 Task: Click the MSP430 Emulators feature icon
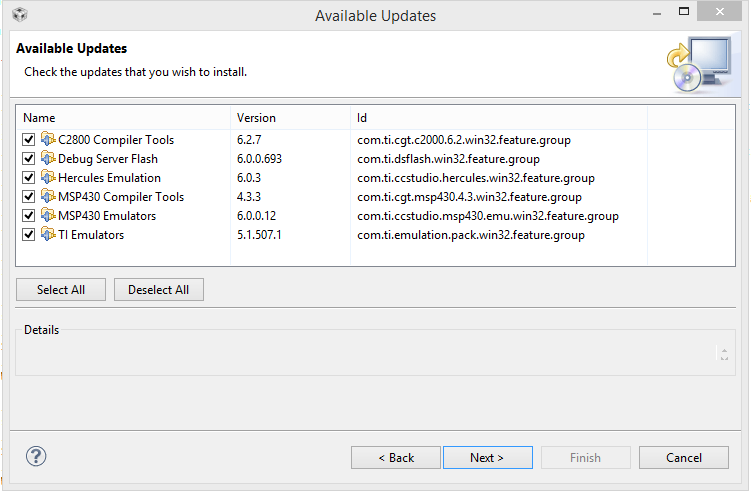pos(48,216)
